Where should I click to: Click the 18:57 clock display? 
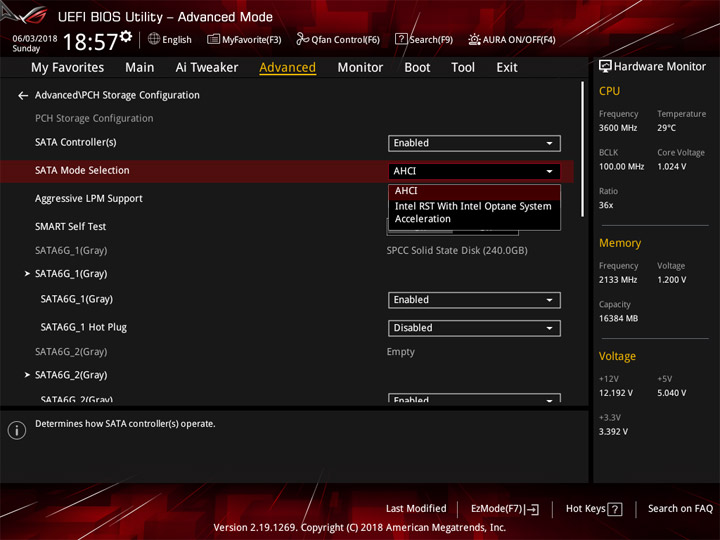(x=90, y=42)
